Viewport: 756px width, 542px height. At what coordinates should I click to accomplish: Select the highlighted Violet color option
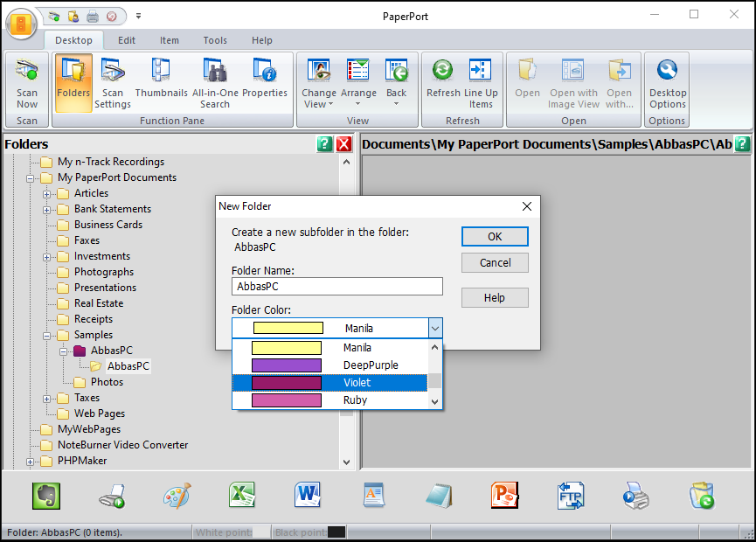pyautogui.click(x=329, y=383)
